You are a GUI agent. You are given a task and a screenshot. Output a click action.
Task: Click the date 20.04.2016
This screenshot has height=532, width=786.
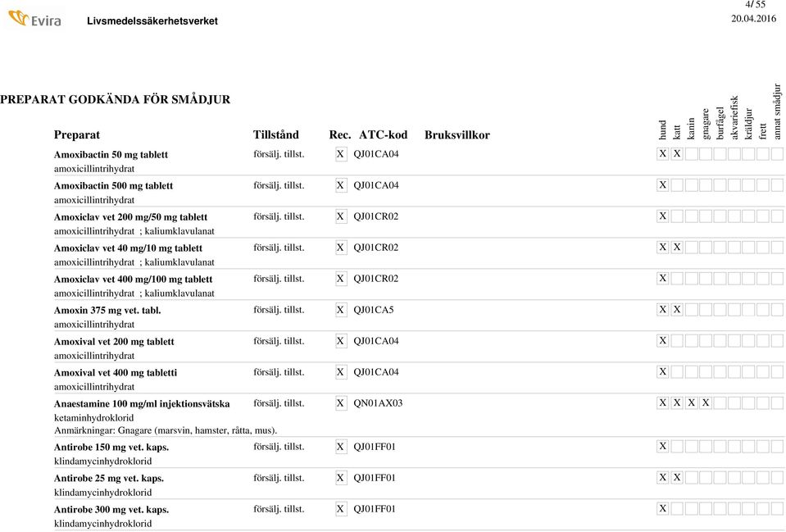tap(753, 19)
